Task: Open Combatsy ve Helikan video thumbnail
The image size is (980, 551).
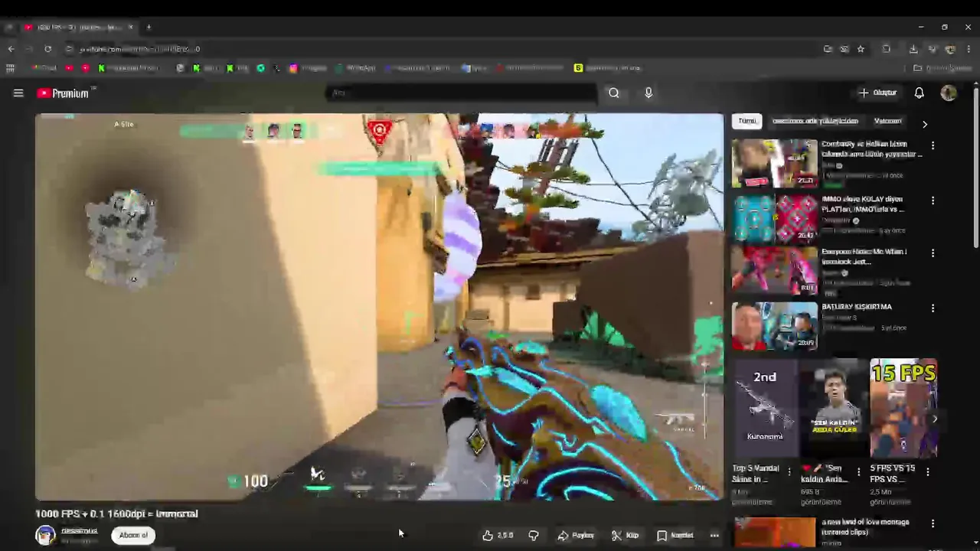Action: (x=775, y=163)
